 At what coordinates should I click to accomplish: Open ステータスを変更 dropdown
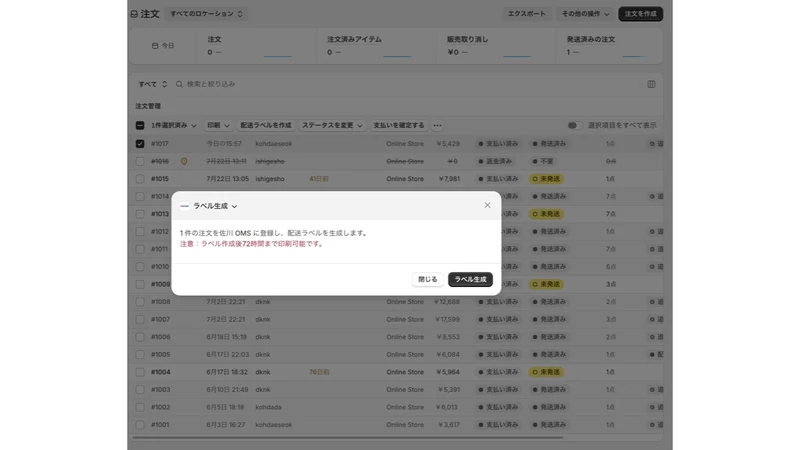(332, 126)
